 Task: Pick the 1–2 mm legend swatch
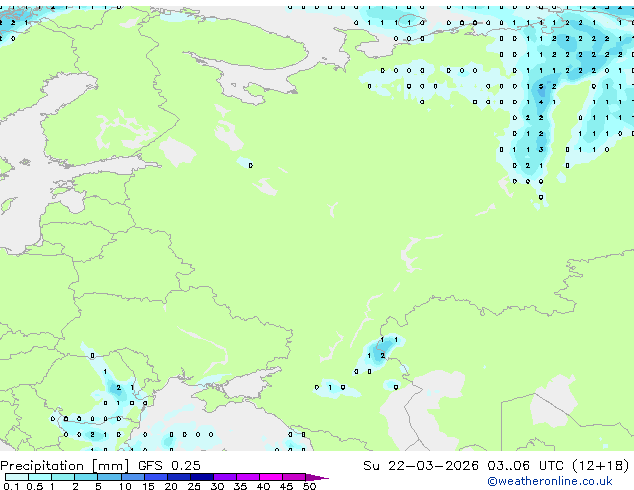click(63, 477)
